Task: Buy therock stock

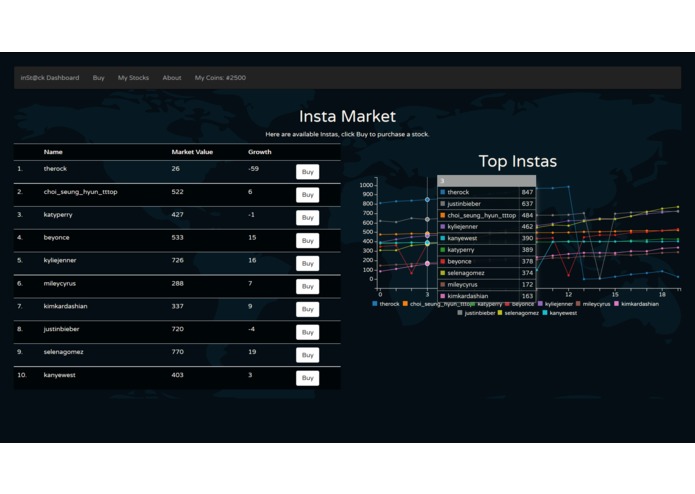Action: coord(308,172)
